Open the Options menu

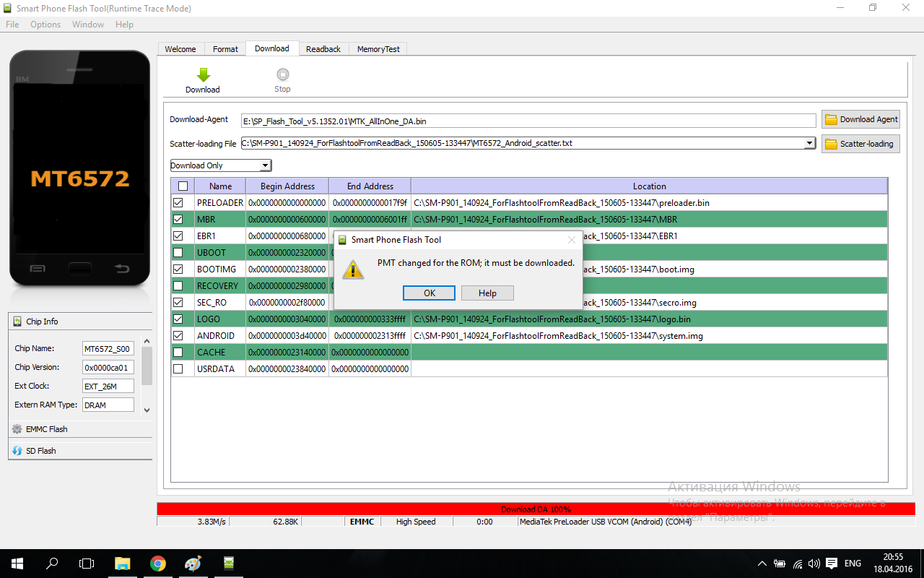(45, 25)
